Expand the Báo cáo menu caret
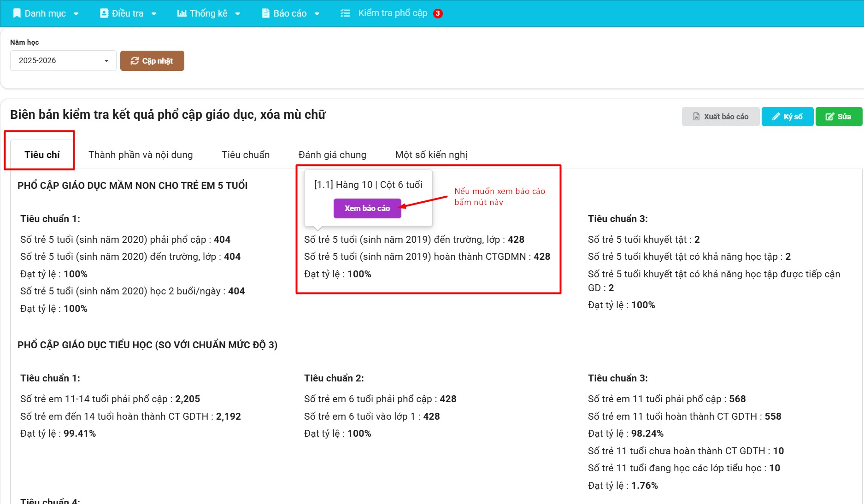 [317, 14]
